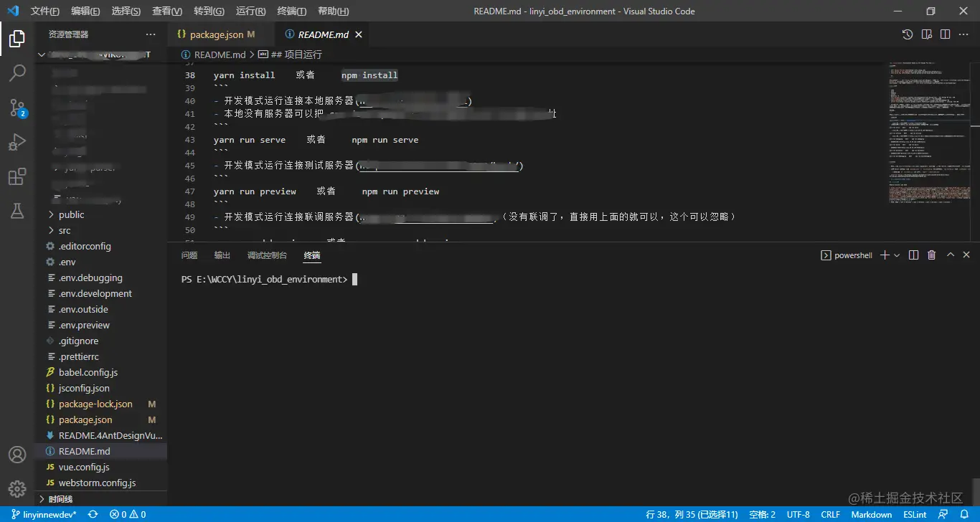Focus the PowerShell terminal prompt
The height and width of the screenshot is (522, 980).
click(269, 280)
